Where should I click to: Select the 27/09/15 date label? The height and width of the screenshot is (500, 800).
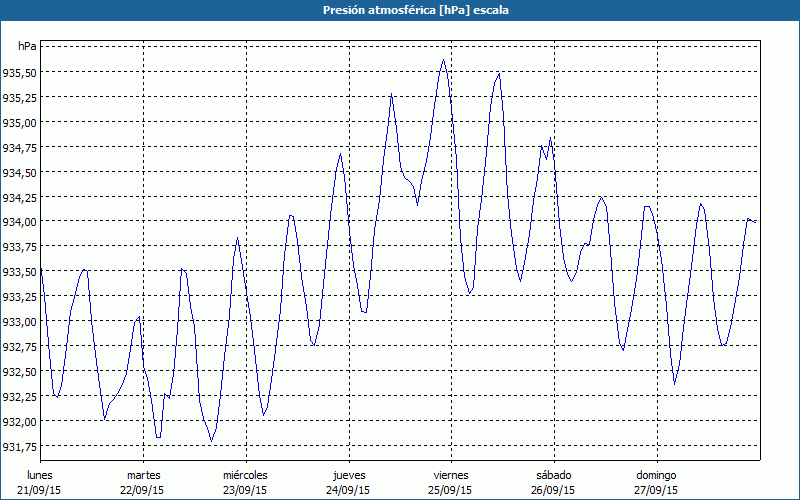(x=655, y=490)
